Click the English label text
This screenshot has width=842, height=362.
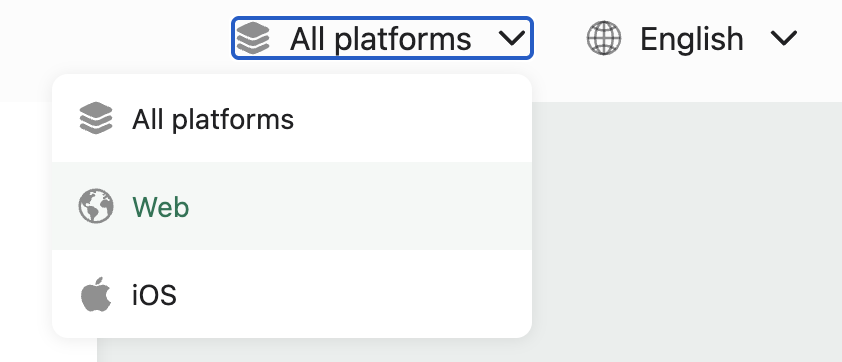coord(692,39)
